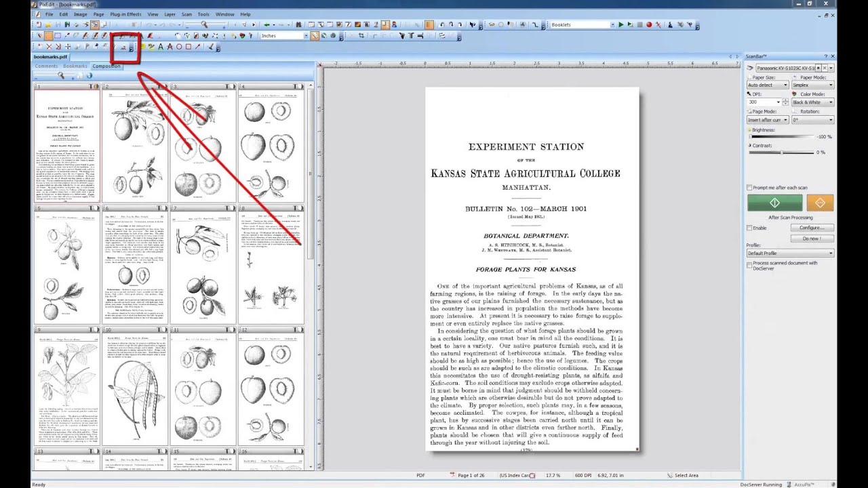Click the orange scan button
Image resolution: width=868 pixels, height=488 pixels.
pyautogui.click(x=820, y=203)
